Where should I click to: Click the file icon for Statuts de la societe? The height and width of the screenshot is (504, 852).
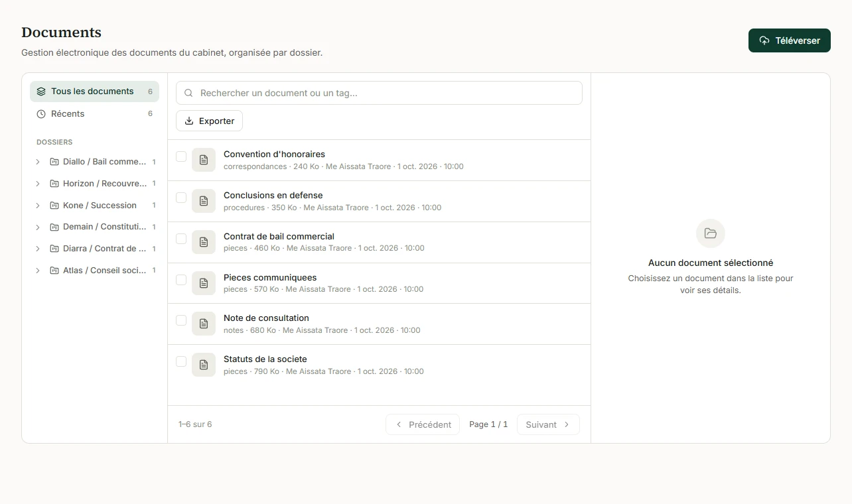coord(204,365)
